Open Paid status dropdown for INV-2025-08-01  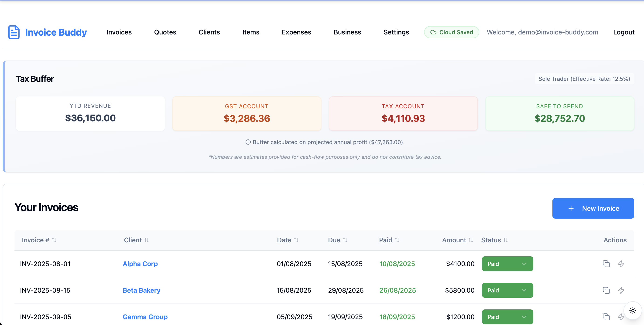point(507,264)
